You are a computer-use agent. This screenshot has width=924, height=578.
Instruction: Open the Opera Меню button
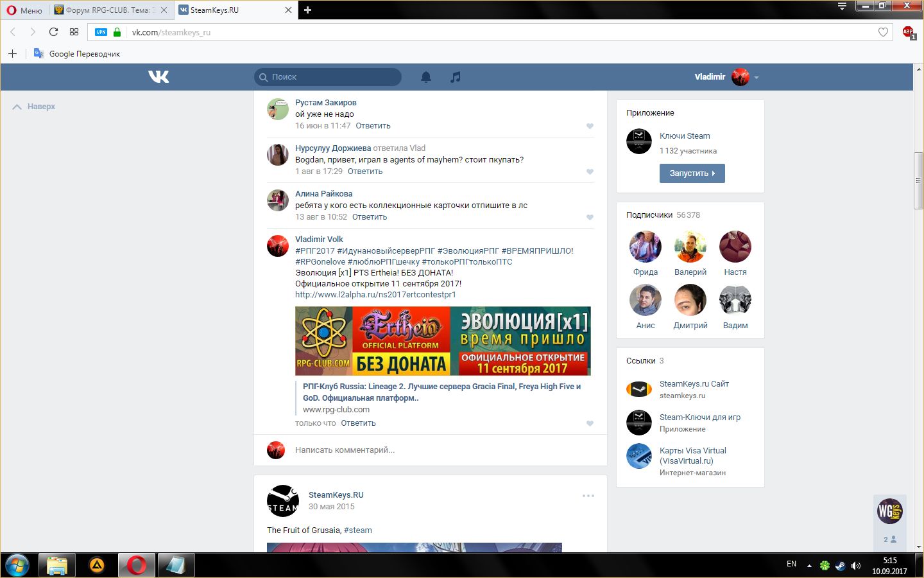(24, 10)
